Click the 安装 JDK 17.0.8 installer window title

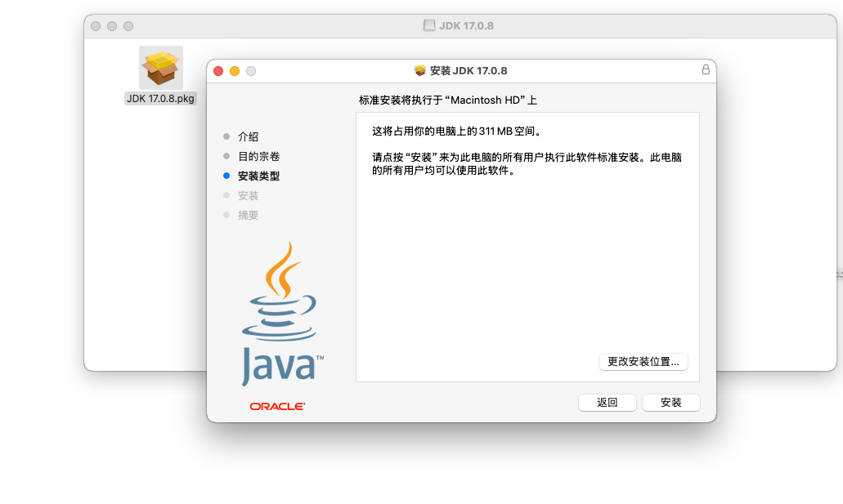coord(469,70)
